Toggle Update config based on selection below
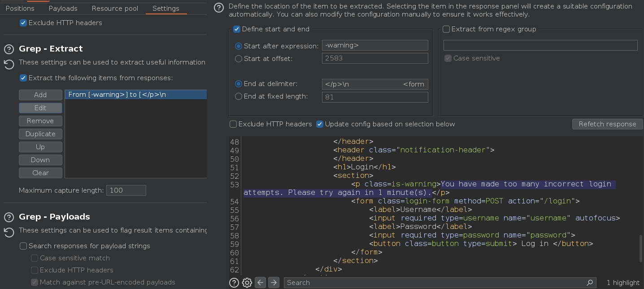Viewport: 644px width, 289px height. pos(320,124)
